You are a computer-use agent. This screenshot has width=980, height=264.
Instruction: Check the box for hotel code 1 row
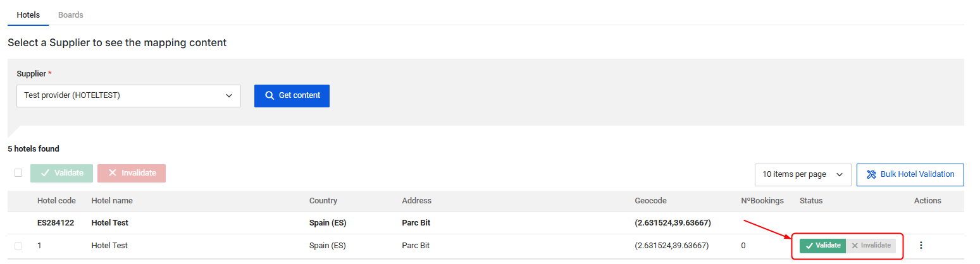click(18, 246)
